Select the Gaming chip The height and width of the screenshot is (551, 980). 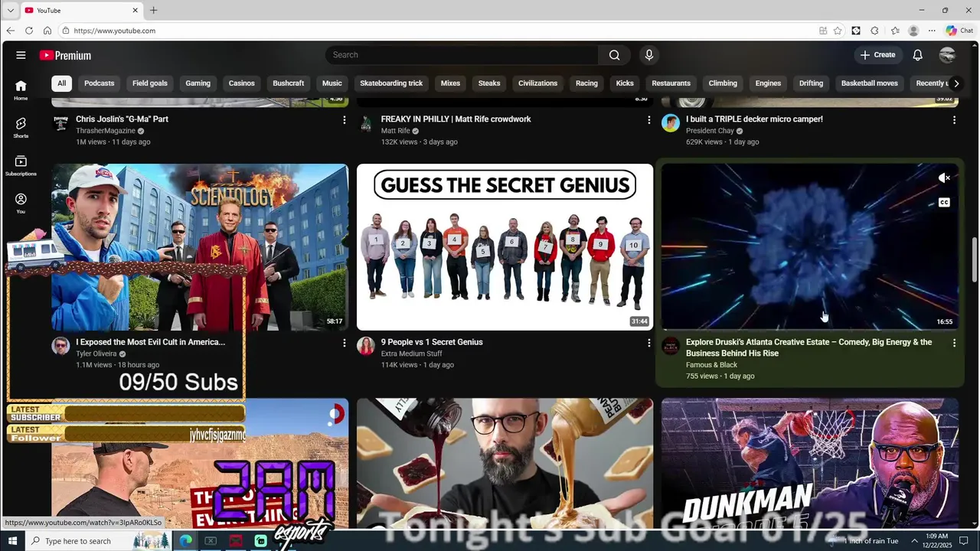click(x=198, y=83)
